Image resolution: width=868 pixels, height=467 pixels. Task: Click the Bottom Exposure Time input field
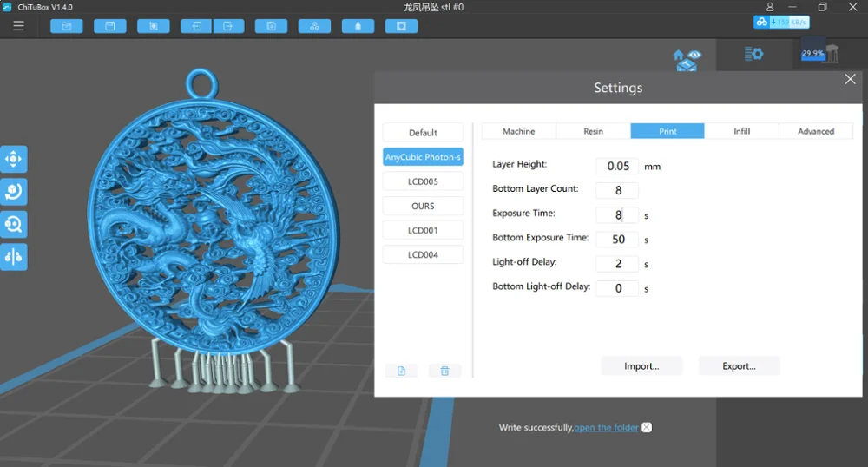point(617,239)
